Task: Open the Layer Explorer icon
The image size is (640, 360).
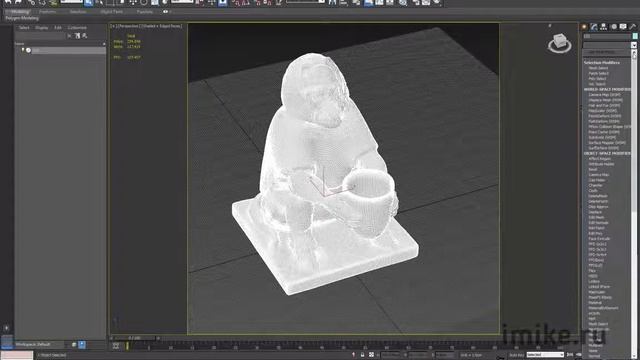Action: tap(357, 2)
